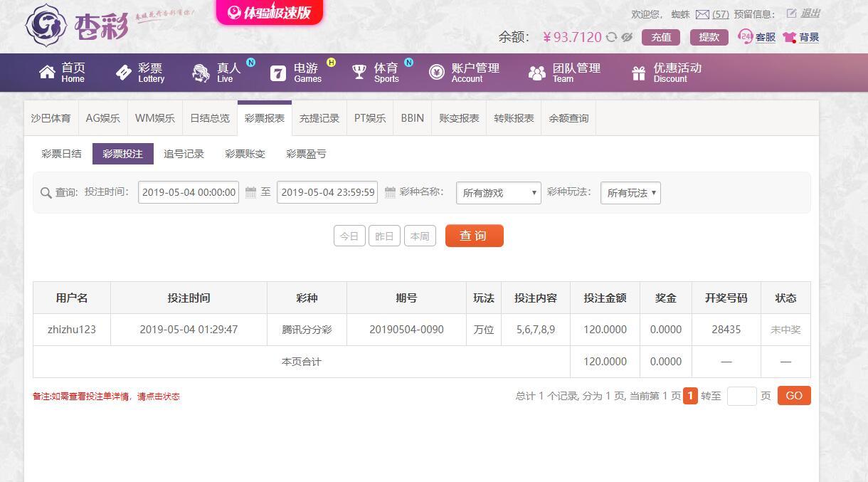Viewport: 868px width, 482px height.
Task: Click the page number jump input field
Action: coord(741,396)
